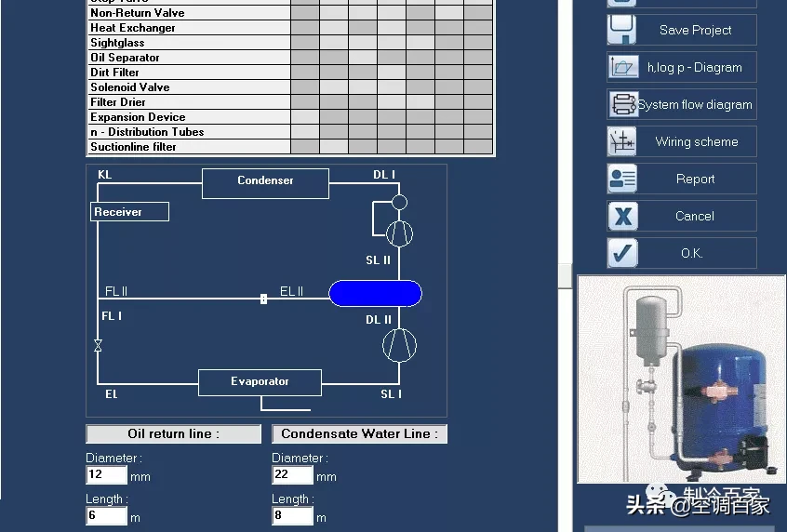The width and height of the screenshot is (787, 532).
Task: Edit the condensate water line diameter field
Action: tap(293, 474)
